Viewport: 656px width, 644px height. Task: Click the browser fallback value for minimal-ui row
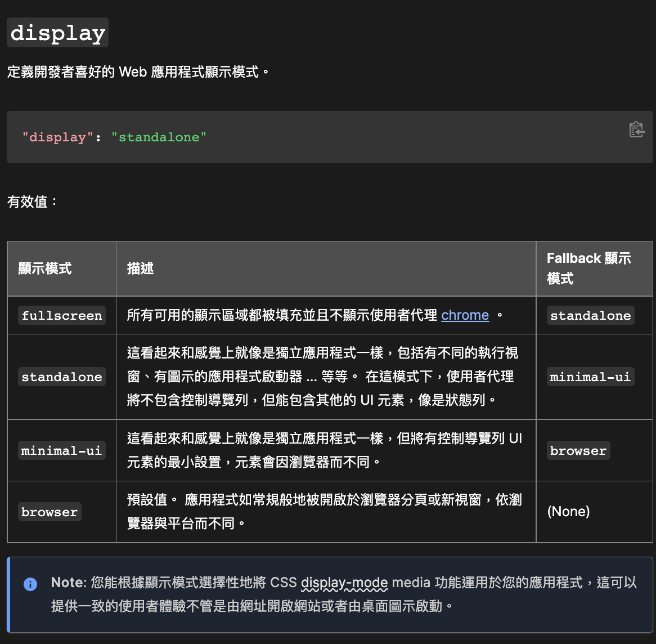click(578, 450)
